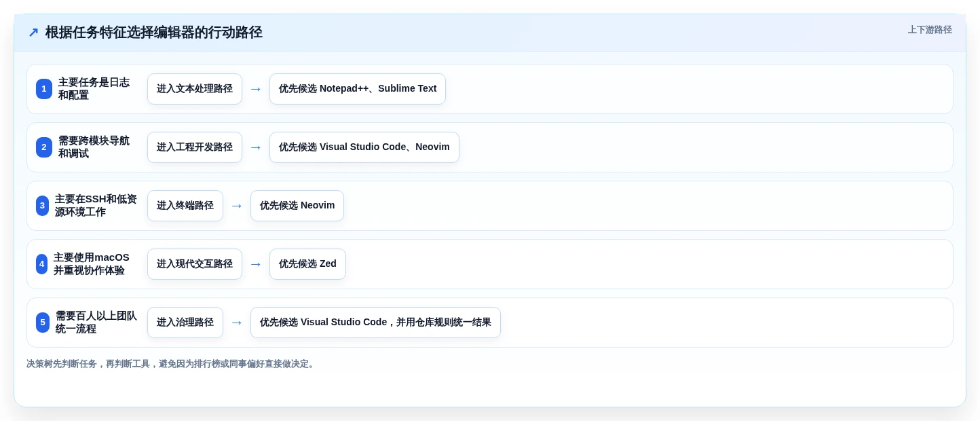The height and width of the screenshot is (421, 980).
Task: Open 优先候选 Notepad++、Sublime Text box
Action: click(x=358, y=89)
